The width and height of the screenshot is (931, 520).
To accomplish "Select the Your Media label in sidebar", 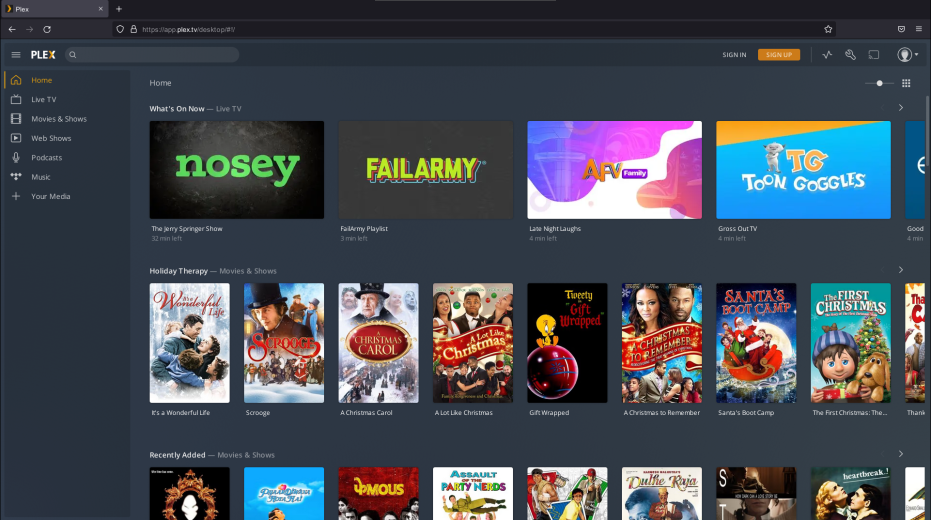I will click(x=50, y=196).
